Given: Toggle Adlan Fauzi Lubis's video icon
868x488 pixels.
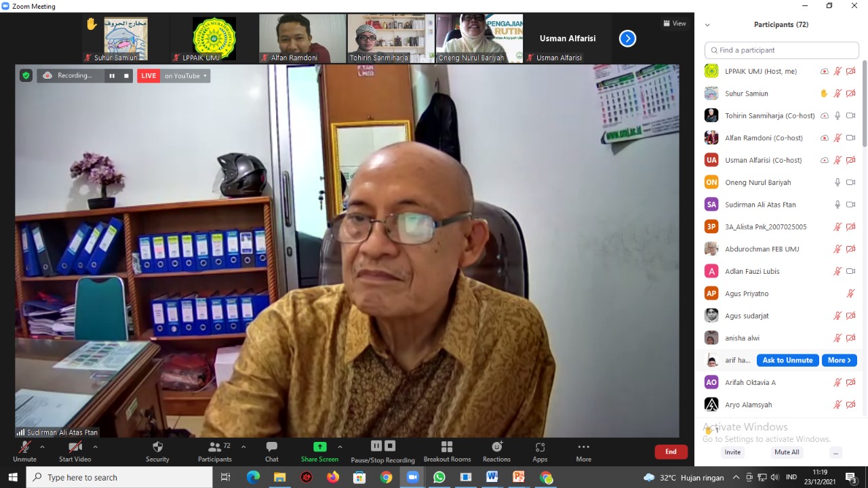Looking at the screenshot, I should tap(850, 271).
